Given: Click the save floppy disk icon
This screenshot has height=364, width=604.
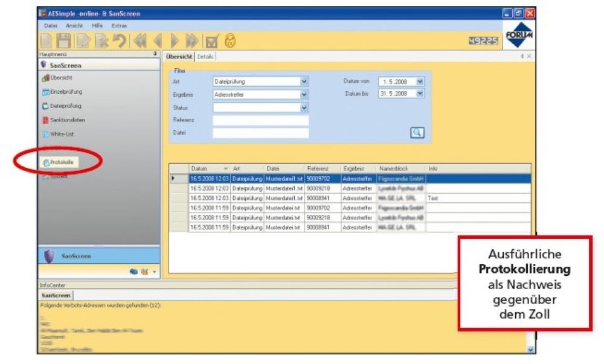Looking at the screenshot, I should point(63,40).
